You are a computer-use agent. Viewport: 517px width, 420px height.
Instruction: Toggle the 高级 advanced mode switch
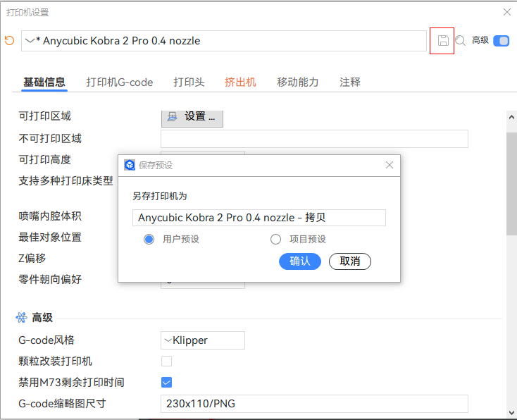(502, 41)
